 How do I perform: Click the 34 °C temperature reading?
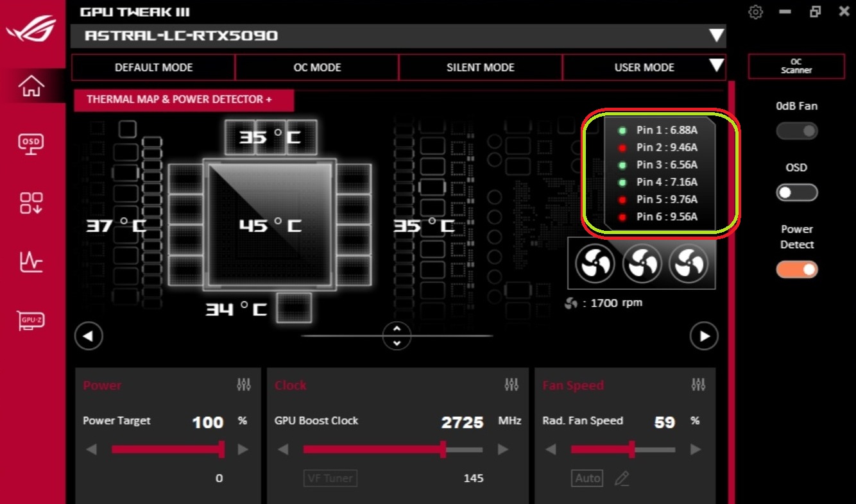(235, 310)
